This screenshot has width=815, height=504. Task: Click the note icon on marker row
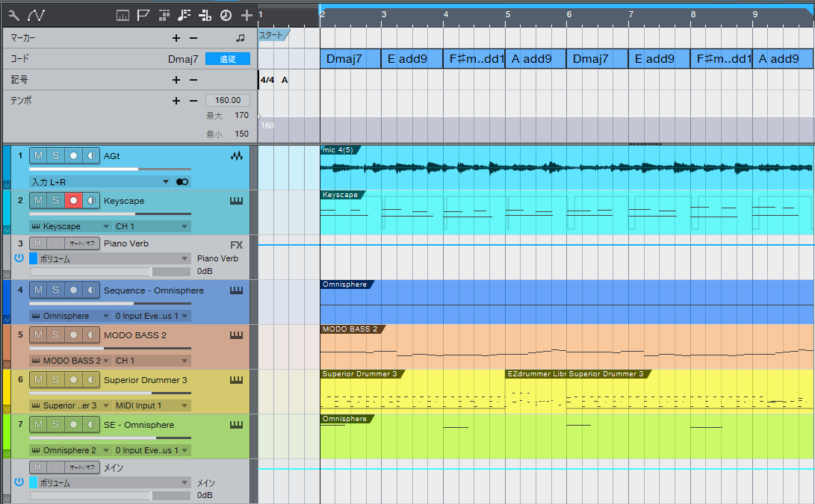pos(240,38)
